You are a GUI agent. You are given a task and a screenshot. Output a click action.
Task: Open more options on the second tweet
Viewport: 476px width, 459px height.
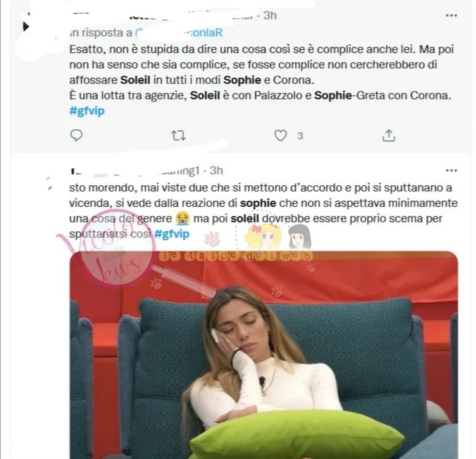(x=451, y=170)
